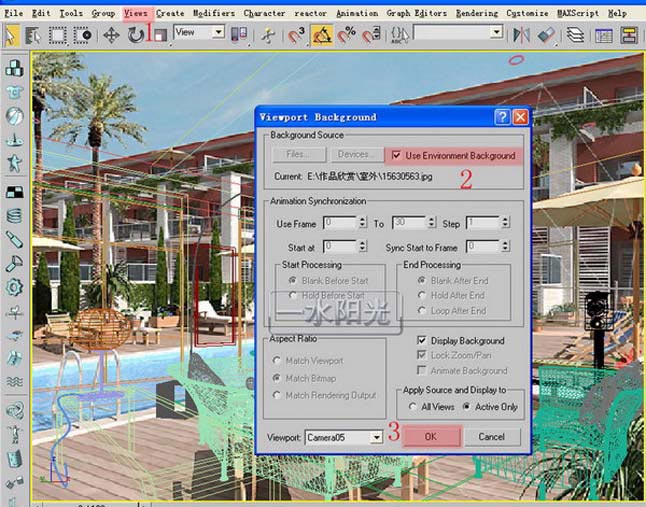
Task: Select All Views radio button
Action: coord(412,407)
